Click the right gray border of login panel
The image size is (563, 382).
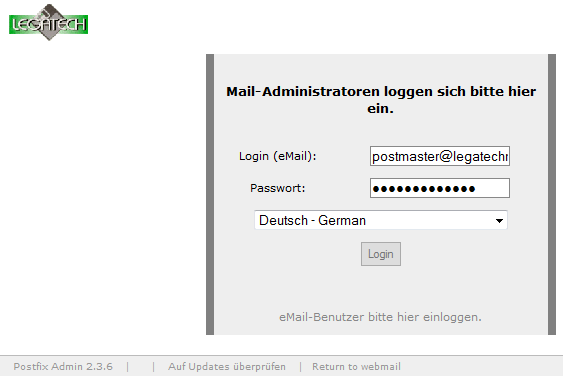pos(552,195)
